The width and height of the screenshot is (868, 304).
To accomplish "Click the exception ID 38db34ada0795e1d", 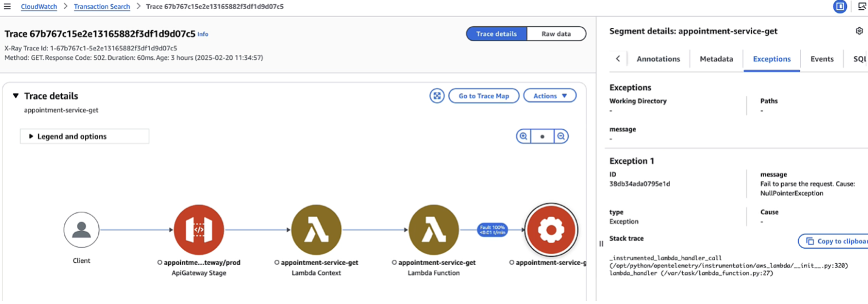I will (x=640, y=183).
